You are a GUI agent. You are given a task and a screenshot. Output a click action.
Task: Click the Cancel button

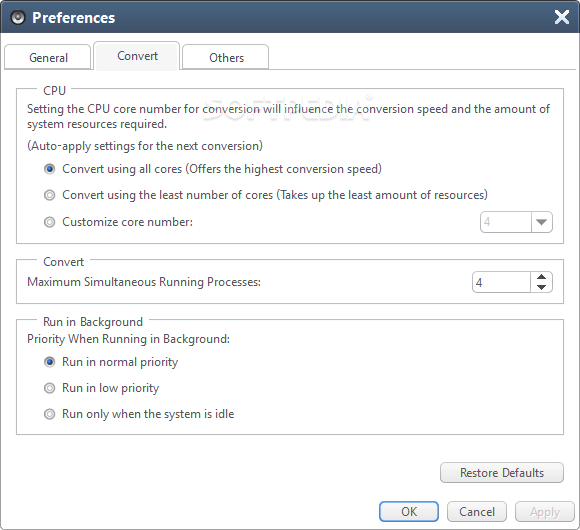pos(477,512)
